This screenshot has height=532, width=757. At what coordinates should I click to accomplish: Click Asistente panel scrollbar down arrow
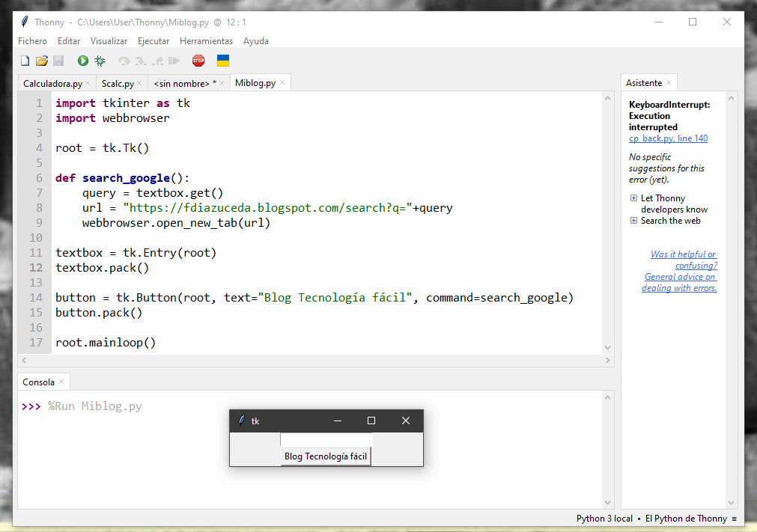(x=731, y=503)
